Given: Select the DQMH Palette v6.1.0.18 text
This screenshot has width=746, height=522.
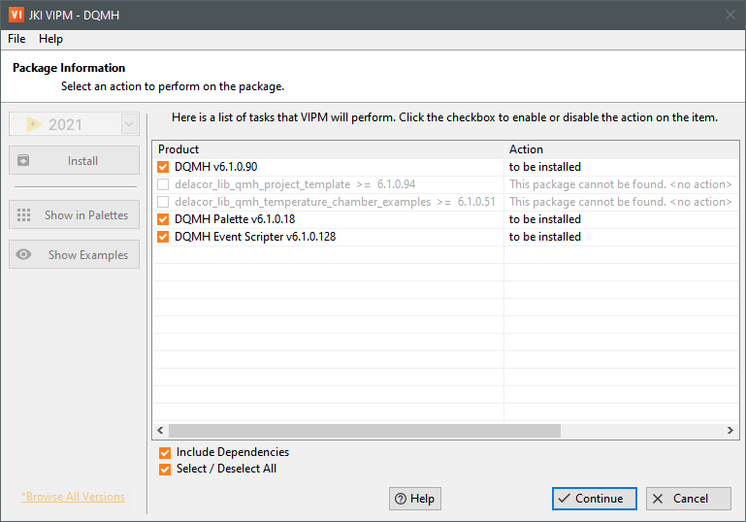Looking at the screenshot, I should pos(235,219).
